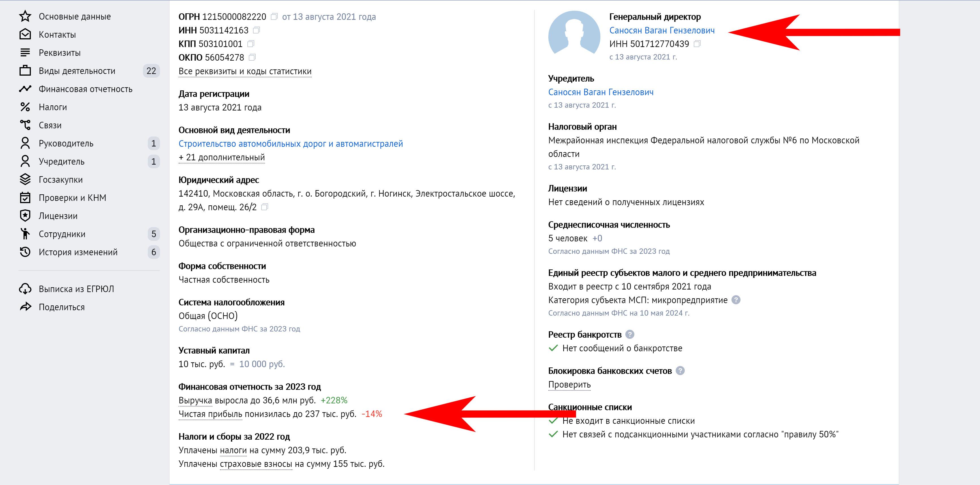Copy the company ИНН 5031142163

(256, 30)
